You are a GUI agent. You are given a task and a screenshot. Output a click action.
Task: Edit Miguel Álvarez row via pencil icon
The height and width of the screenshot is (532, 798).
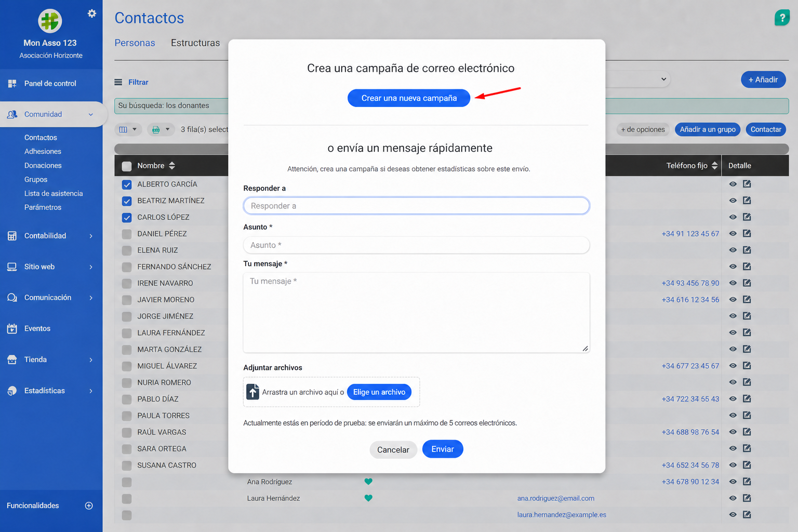coord(747,366)
